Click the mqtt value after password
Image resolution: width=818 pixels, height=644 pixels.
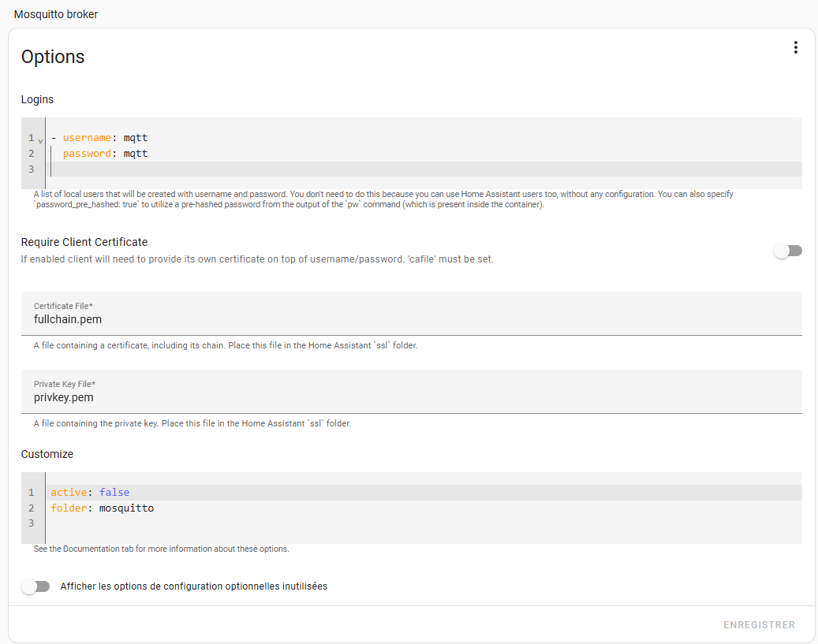[x=136, y=154]
